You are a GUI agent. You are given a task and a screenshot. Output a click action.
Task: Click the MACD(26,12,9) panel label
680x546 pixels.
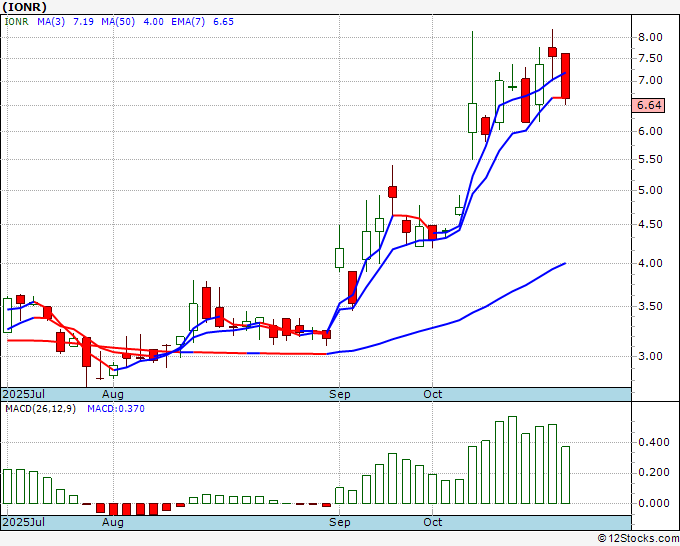(x=40, y=409)
